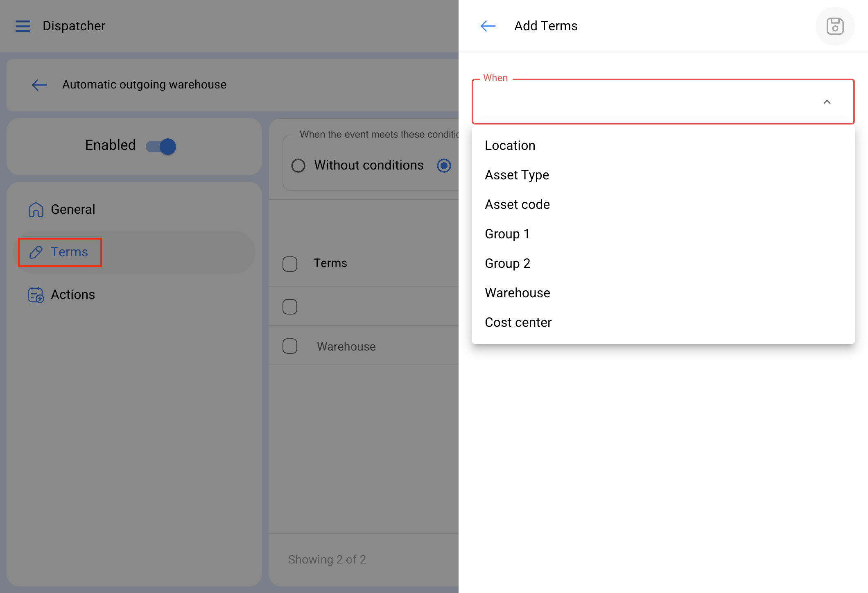
Task: Choose Group 1 from the When list
Action: tap(663, 234)
